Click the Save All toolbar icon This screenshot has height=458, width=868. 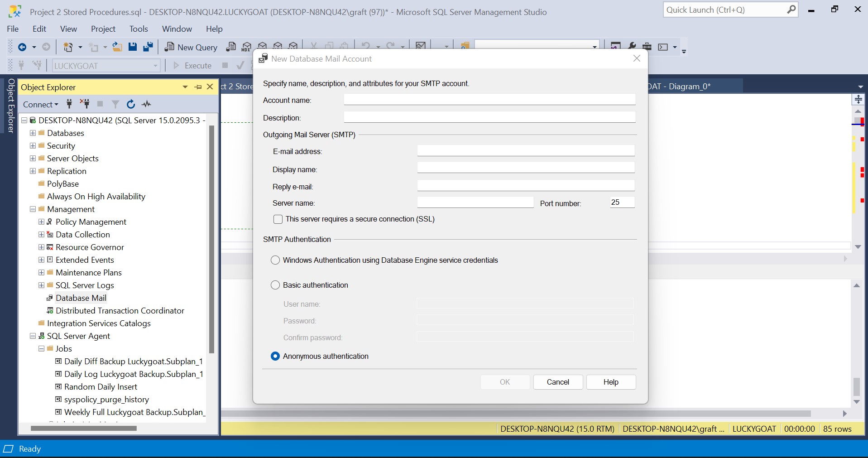coord(148,47)
